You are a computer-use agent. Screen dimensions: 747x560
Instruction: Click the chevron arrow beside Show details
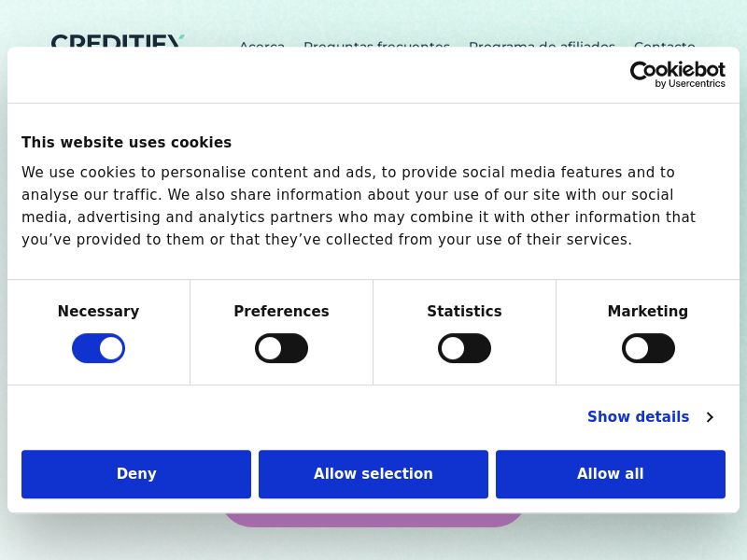[710, 417]
